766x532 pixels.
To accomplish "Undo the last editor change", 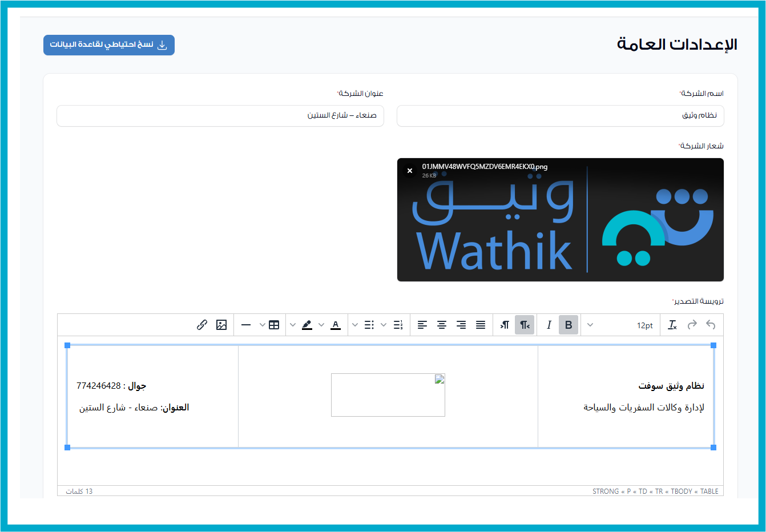I will pos(711,325).
